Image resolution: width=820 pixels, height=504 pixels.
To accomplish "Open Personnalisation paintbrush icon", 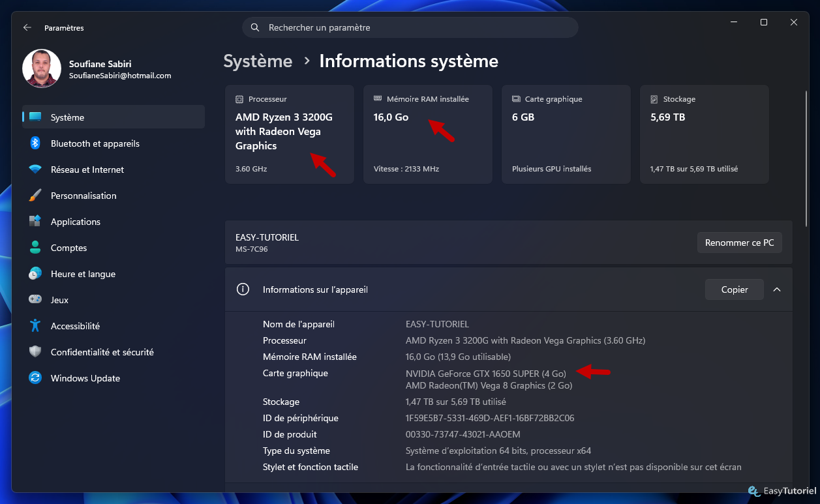I will [x=35, y=196].
